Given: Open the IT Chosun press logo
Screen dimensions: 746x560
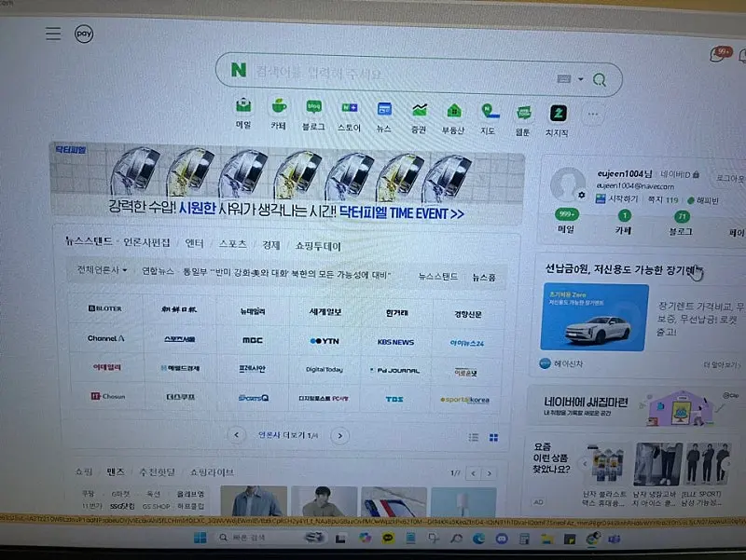Looking at the screenshot, I should 107,396.
